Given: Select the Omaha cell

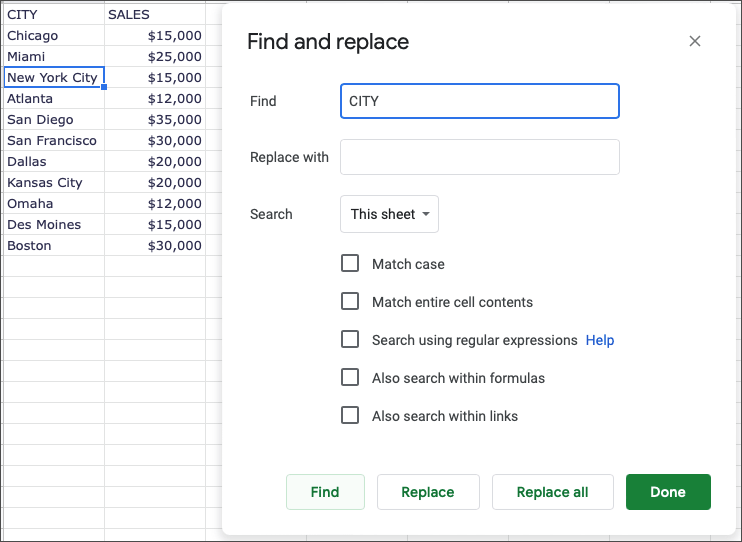Looking at the screenshot, I should coord(54,203).
